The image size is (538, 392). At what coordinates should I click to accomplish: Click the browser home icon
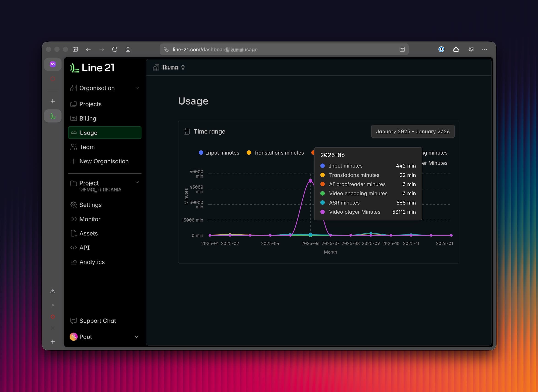click(x=128, y=49)
